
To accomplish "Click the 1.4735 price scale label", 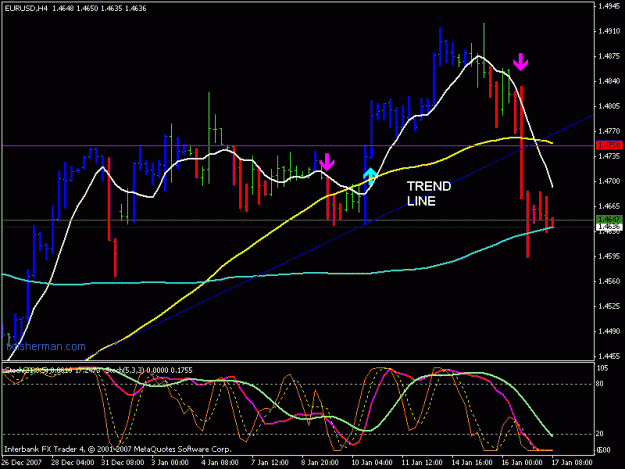I will tap(609, 156).
